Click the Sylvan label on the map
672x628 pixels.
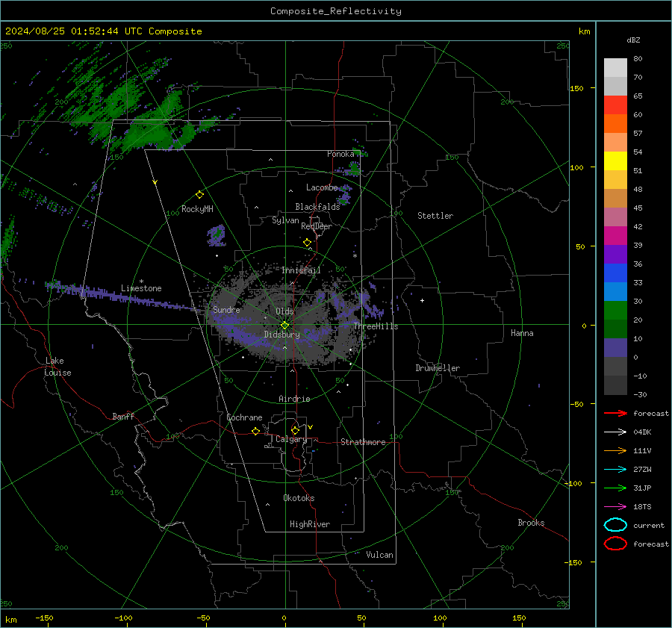(x=285, y=220)
